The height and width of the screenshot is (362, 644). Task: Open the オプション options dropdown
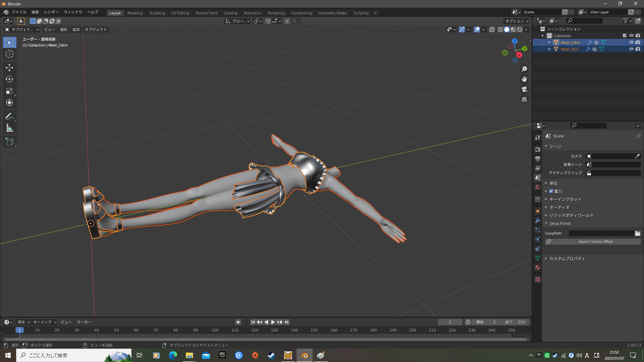517,21
